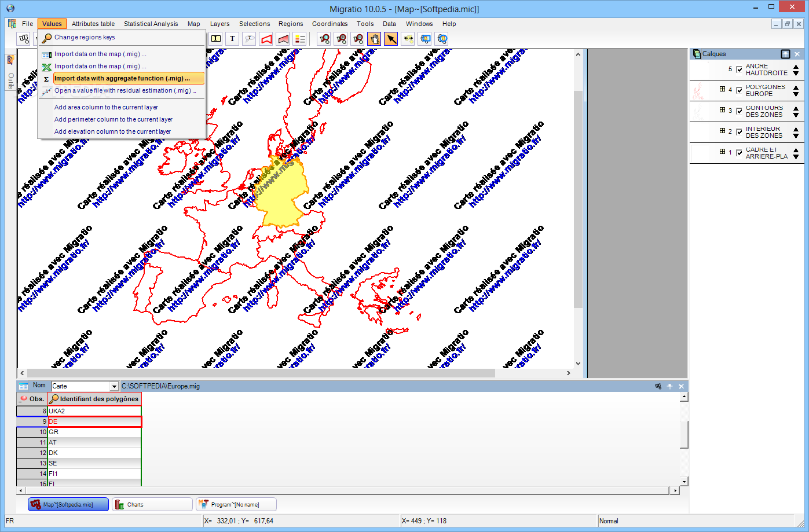
Task: Click attributes table vertical scrollbar thumb
Action: (x=684, y=435)
